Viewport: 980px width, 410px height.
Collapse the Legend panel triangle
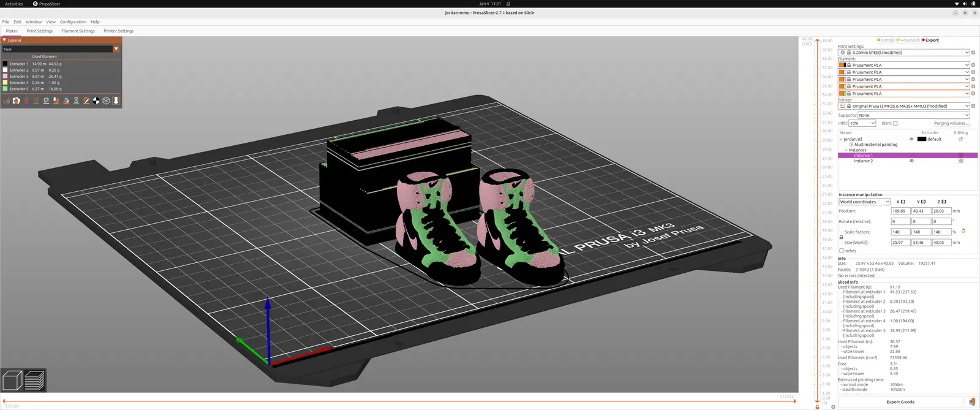pyautogui.click(x=4, y=40)
